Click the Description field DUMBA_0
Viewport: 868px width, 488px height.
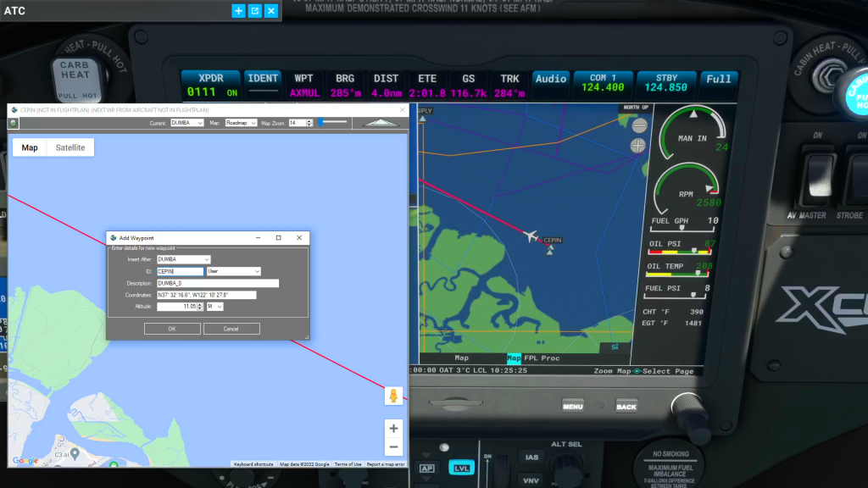pos(218,283)
